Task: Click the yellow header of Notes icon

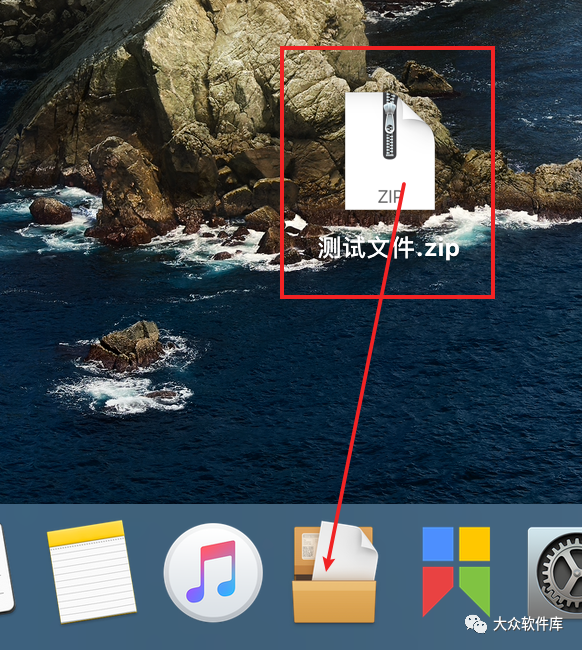Action: pos(86,533)
